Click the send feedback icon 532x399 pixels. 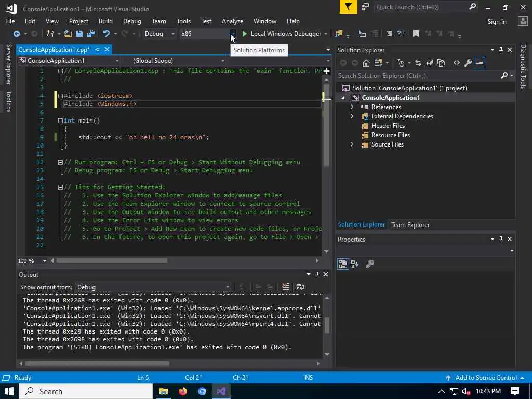coord(365,7)
